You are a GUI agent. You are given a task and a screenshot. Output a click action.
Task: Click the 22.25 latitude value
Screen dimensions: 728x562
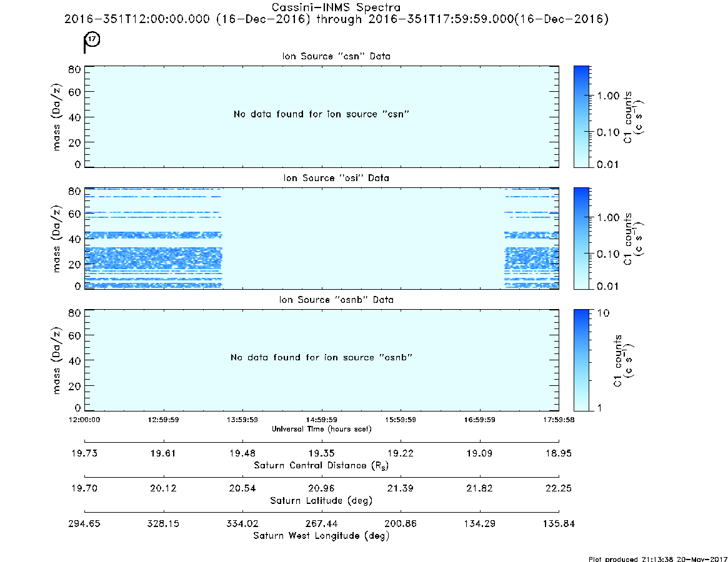click(x=559, y=488)
